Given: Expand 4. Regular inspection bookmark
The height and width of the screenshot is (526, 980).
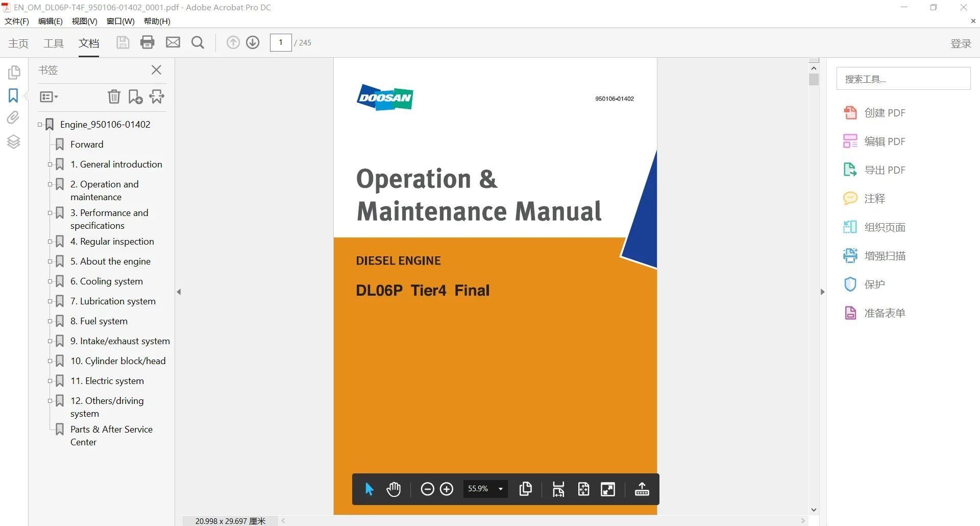Looking at the screenshot, I should pos(50,242).
